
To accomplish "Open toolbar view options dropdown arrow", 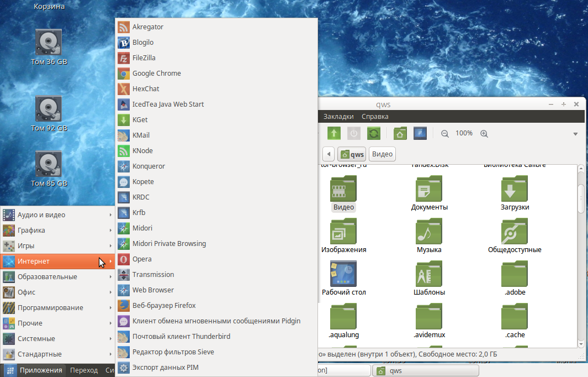I will click(x=575, y=134).
